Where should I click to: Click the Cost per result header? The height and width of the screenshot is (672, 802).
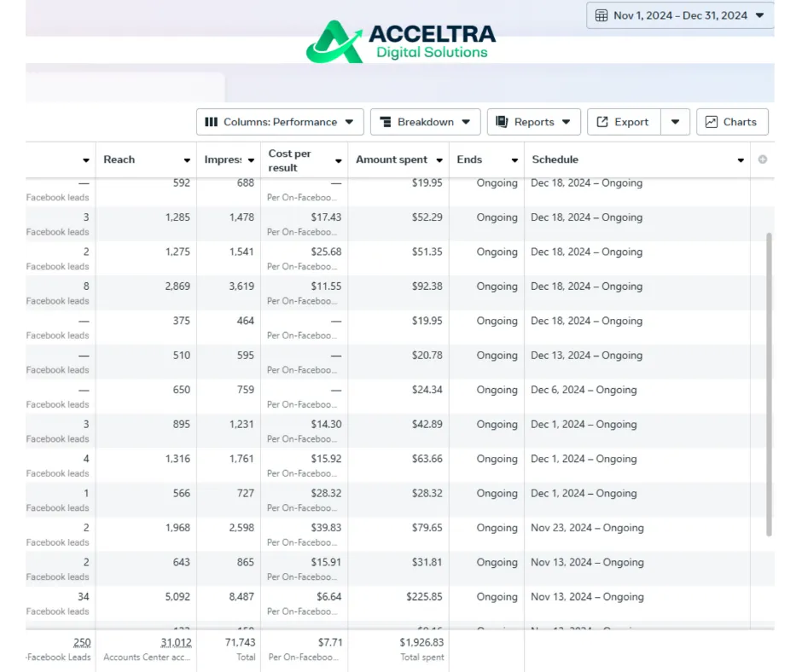coord(289,160)
